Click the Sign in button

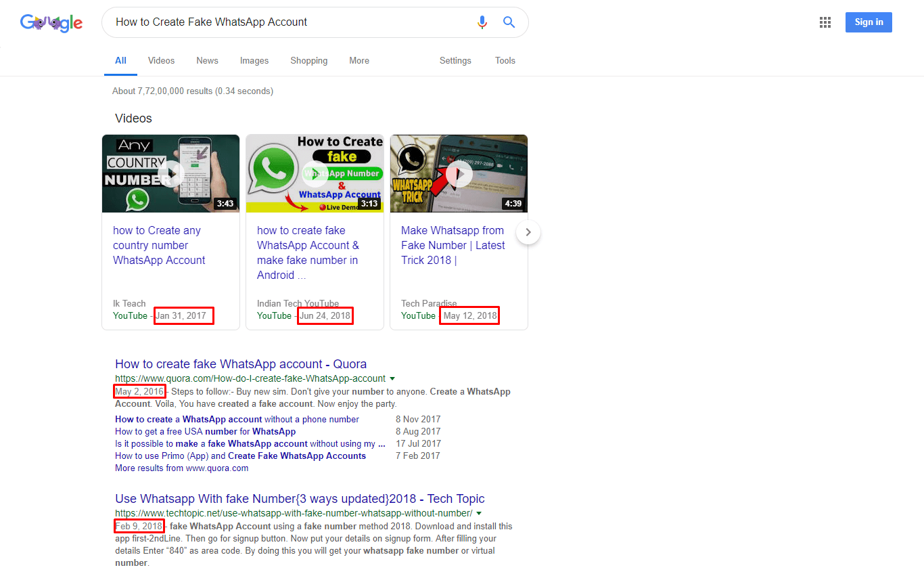[x=869, y=22]
